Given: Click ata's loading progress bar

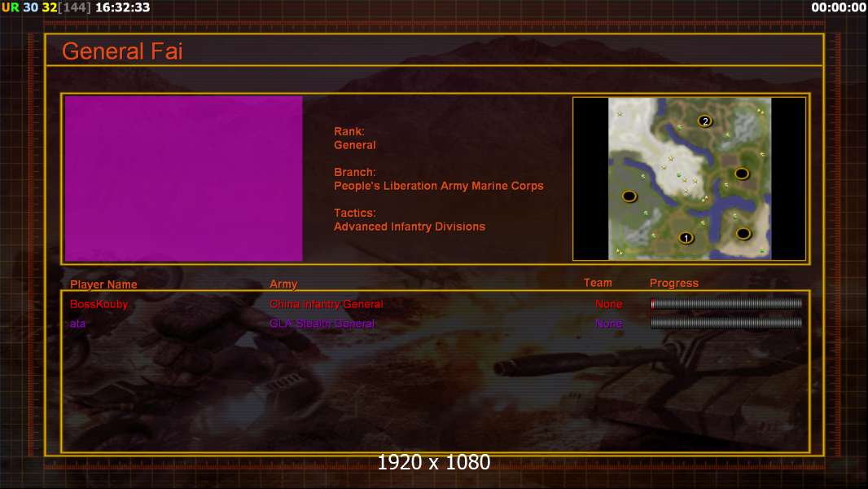Looking at the screenshot, I should point(726,323).
